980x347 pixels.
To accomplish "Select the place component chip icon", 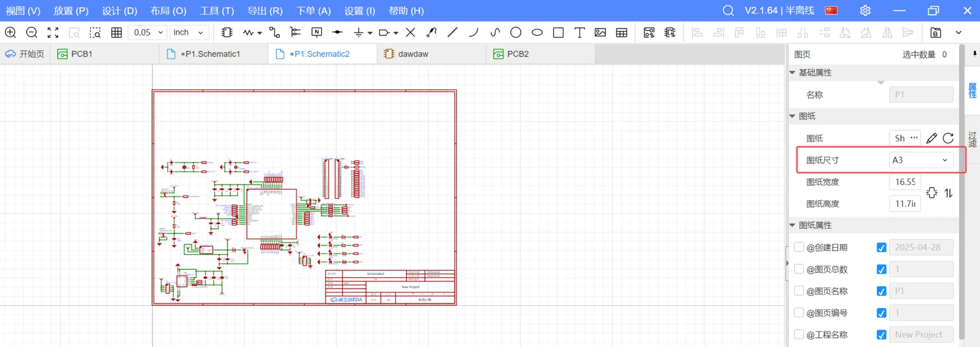I will 227,33.
